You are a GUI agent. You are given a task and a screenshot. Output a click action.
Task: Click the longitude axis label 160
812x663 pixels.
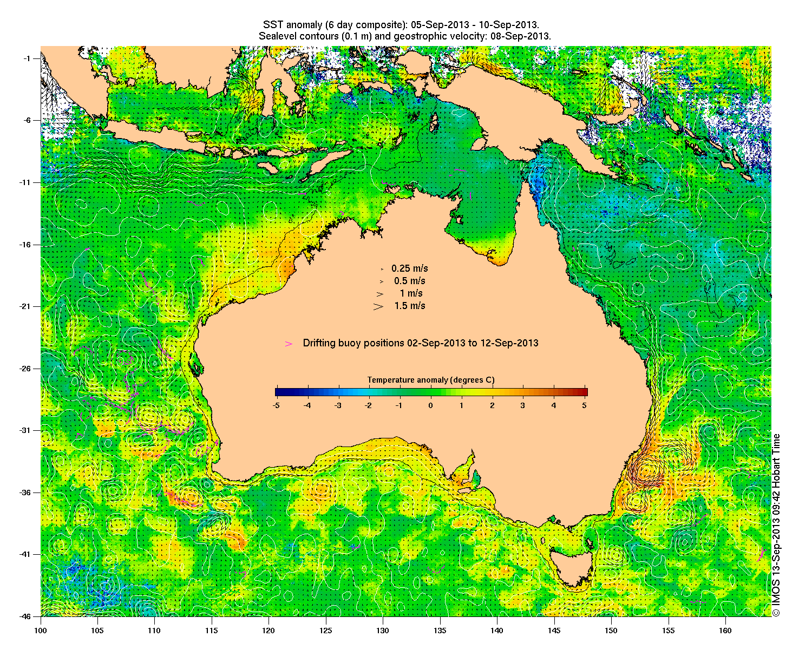coord(725,631)
